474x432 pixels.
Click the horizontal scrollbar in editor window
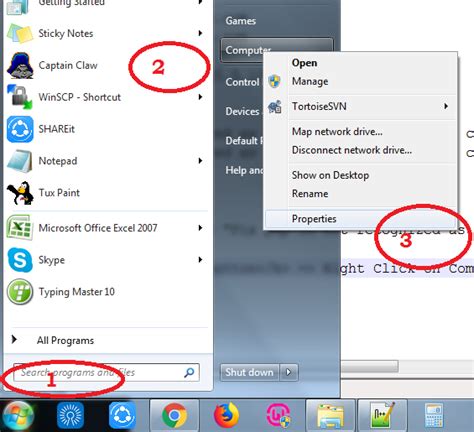click(369, 367)
